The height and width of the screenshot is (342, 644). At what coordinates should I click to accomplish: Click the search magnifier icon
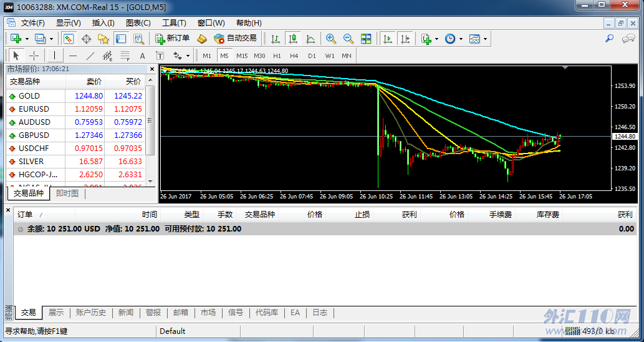point(610,39)
